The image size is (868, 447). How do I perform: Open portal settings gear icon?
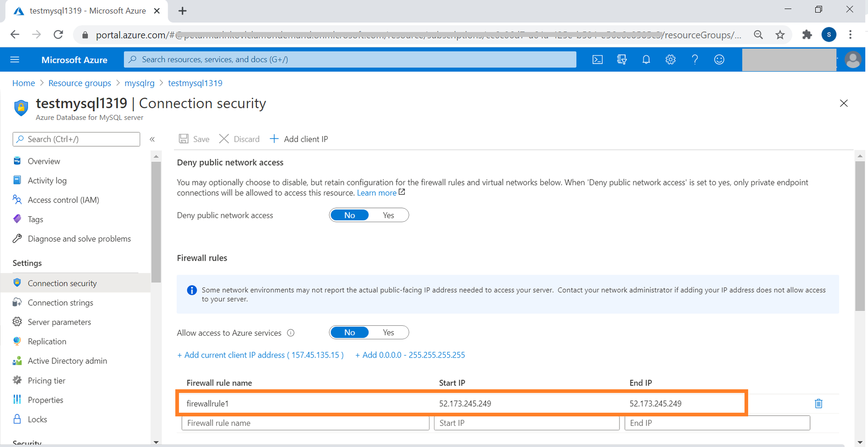tap(670, 60)
